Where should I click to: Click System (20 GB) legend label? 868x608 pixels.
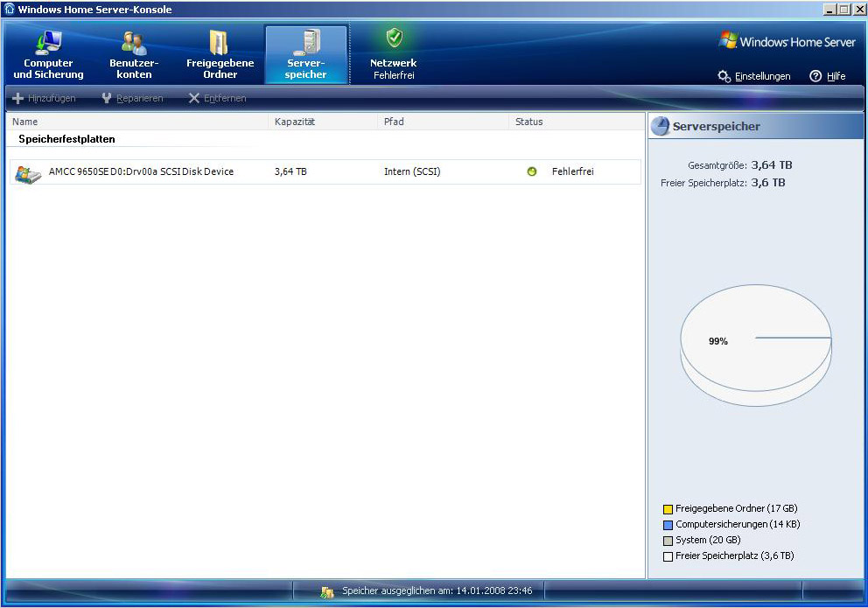point(708,540)
